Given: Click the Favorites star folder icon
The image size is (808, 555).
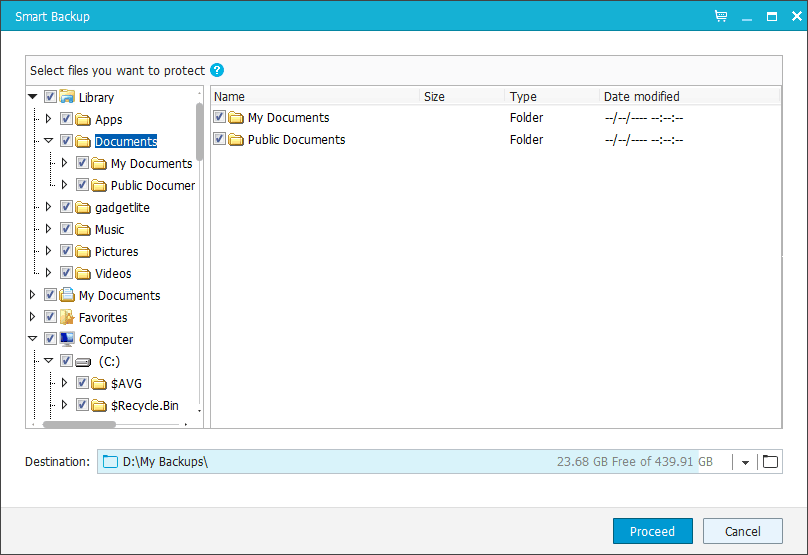Looking at the screenshot, I should [x=66, y=317].
